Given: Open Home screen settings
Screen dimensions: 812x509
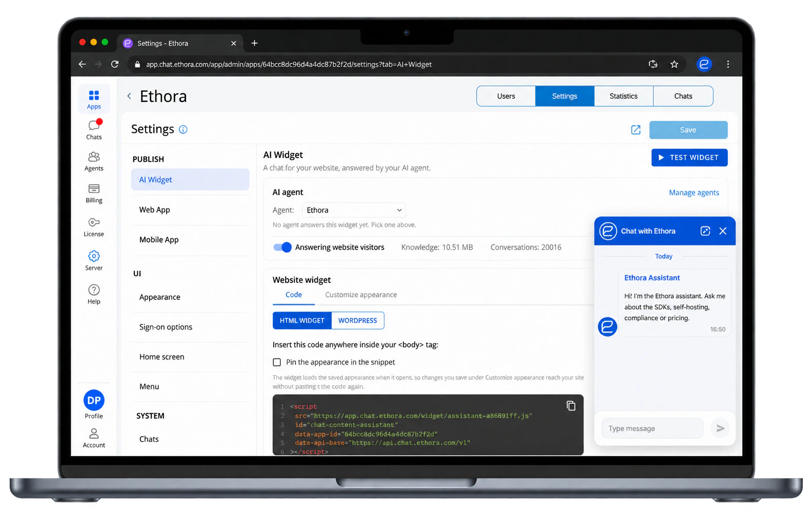Looking at the screenshot, I should tap(190, 356).
